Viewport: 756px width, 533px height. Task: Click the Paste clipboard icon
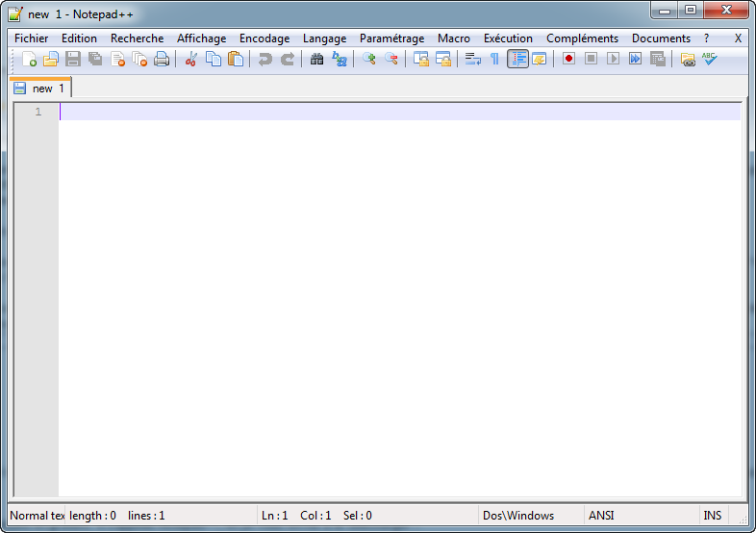click(236, 59)
